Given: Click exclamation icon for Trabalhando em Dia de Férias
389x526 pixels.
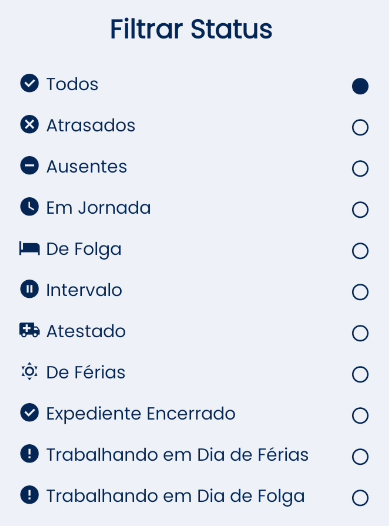Looking at the screenshot, I should [30, 454].
